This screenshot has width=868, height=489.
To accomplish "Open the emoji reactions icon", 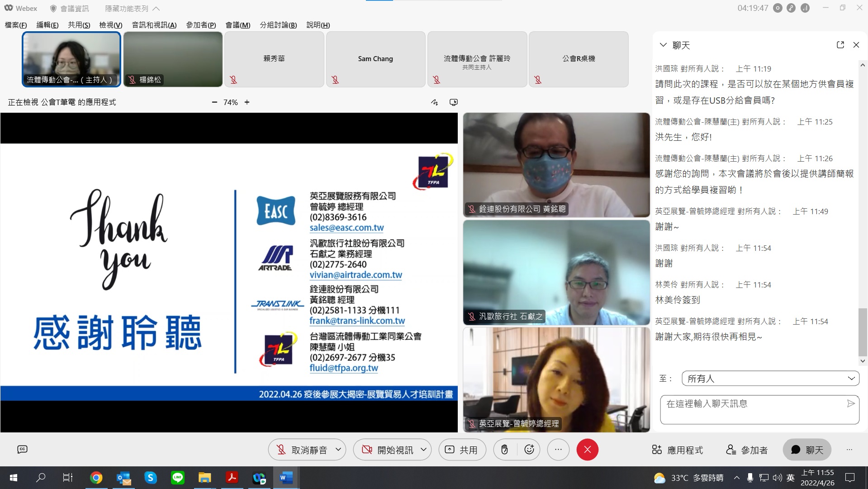I will pyautogui.click(x=529, y=450).
